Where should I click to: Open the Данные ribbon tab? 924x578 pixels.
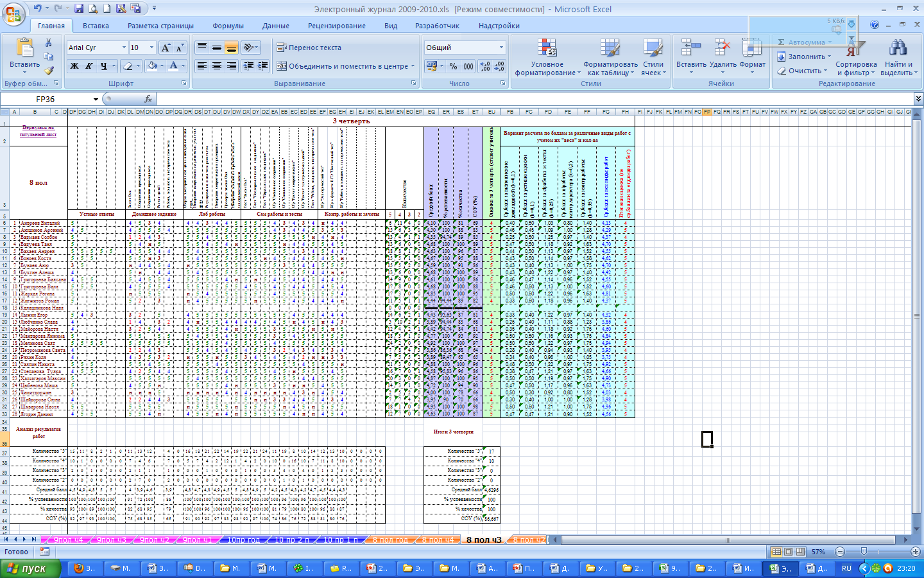pos(276,26)
